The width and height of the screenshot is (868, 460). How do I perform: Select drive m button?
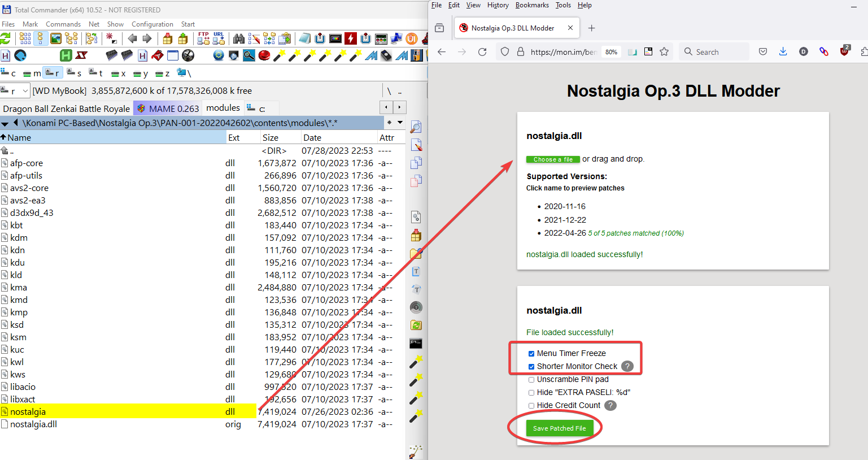tap(32, 73)
